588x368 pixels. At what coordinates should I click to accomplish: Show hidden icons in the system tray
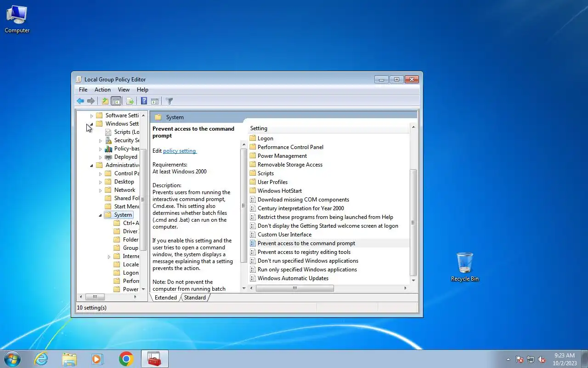point(508,359)
